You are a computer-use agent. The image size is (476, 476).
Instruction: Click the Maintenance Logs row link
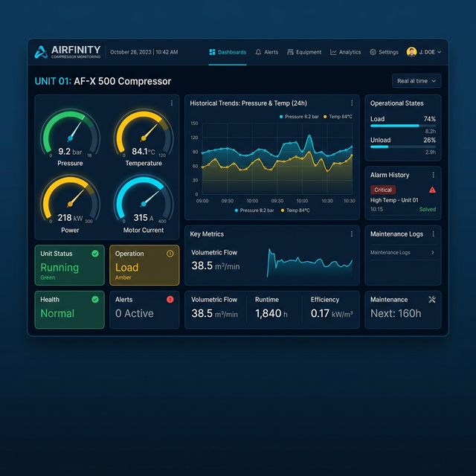[402, 253]
